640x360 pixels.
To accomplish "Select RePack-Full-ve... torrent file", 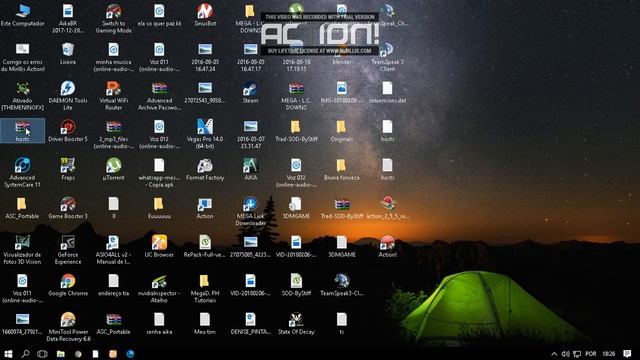I will point(205,247).
